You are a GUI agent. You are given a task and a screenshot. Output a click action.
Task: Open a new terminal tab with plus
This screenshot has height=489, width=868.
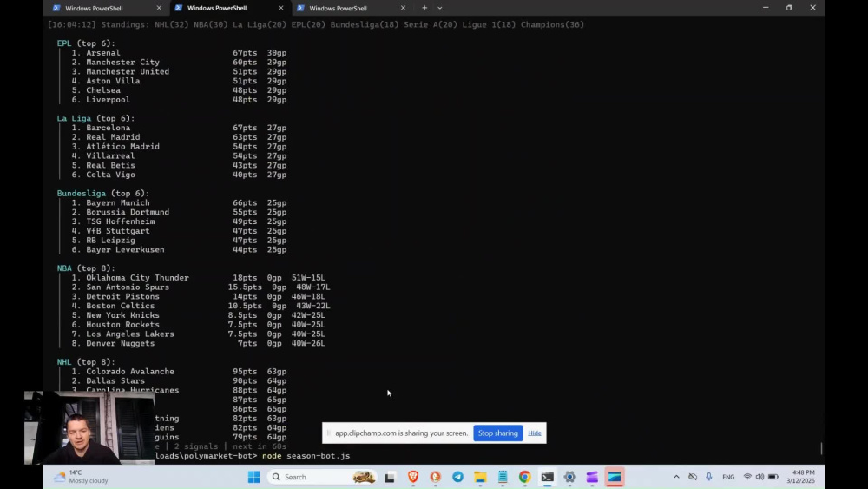click(x=424, y=8)
